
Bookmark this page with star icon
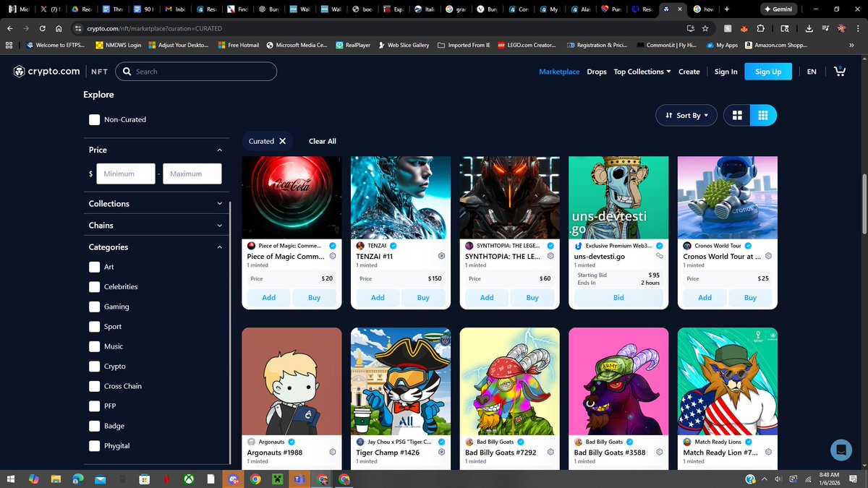(x=705, y=28)
